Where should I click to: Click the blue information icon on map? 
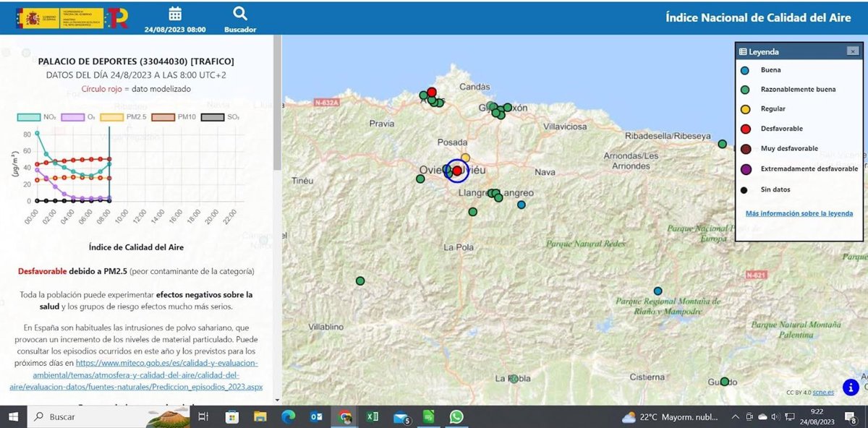point(851,387)
